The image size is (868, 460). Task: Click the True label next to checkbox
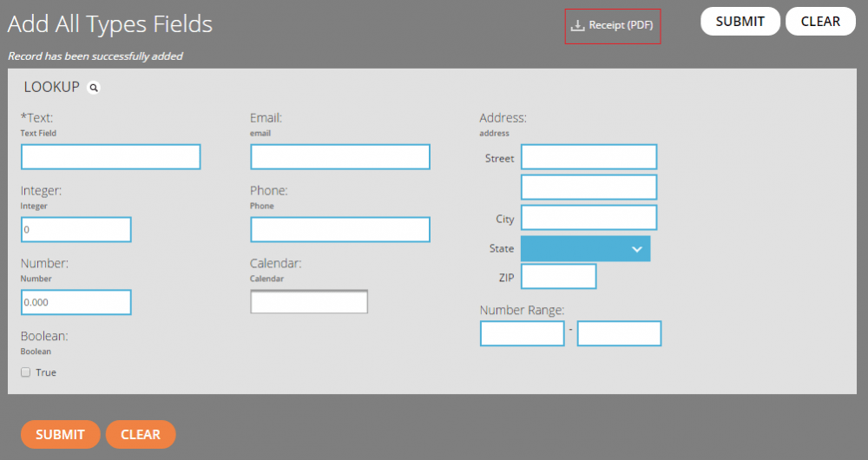tap(46, 372)
